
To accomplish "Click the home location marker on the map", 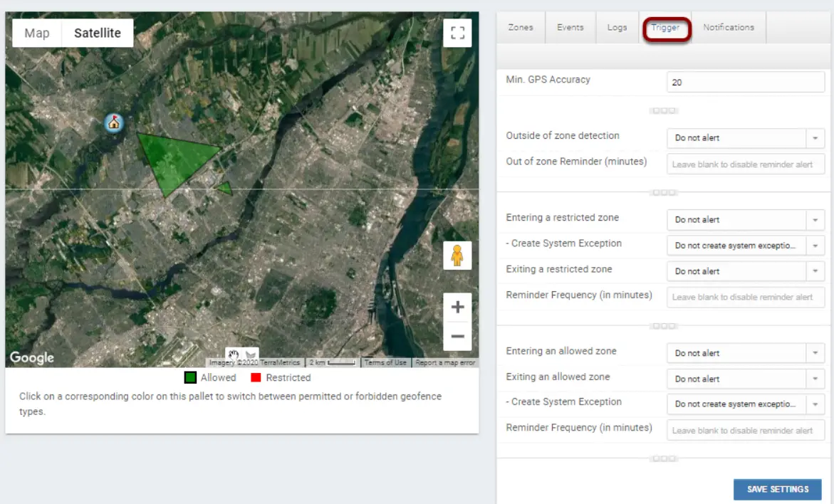I will (113, 123).
